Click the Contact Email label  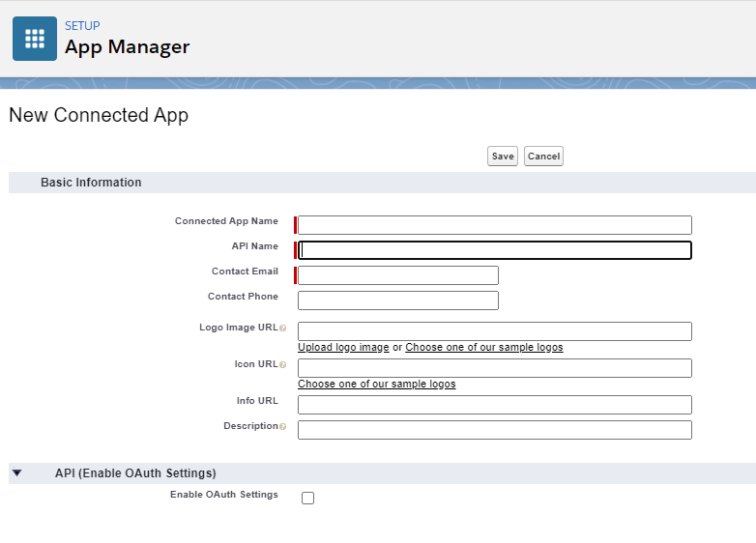[245, 271]
